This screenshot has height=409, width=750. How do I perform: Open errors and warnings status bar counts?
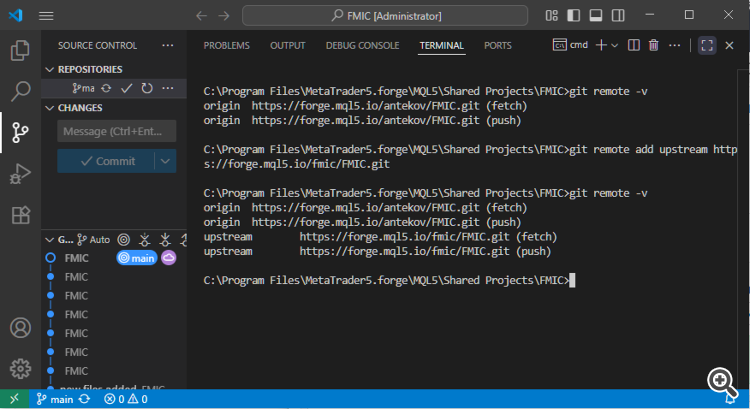pyautogui.click(x=126, y=399)
